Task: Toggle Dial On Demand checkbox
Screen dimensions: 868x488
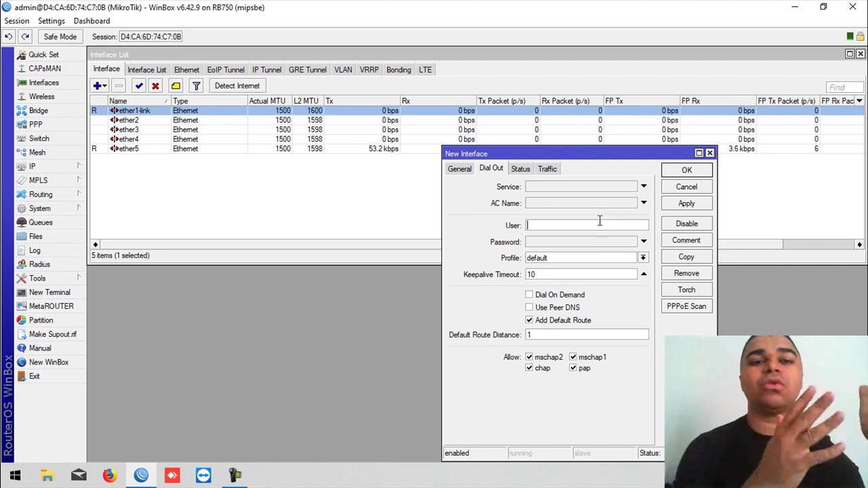Action: (529, 295)
